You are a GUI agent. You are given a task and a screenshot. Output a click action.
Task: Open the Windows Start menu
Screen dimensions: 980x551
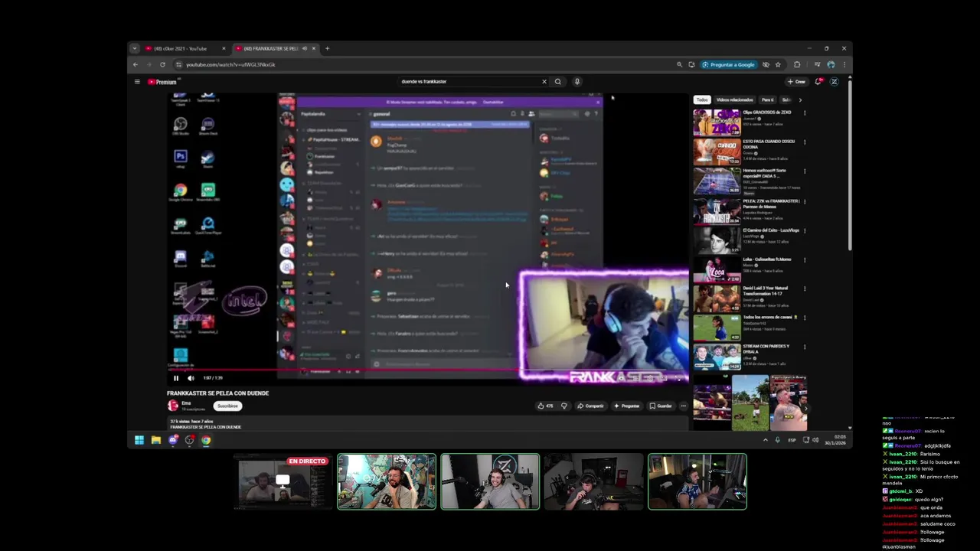pos(139,440)
